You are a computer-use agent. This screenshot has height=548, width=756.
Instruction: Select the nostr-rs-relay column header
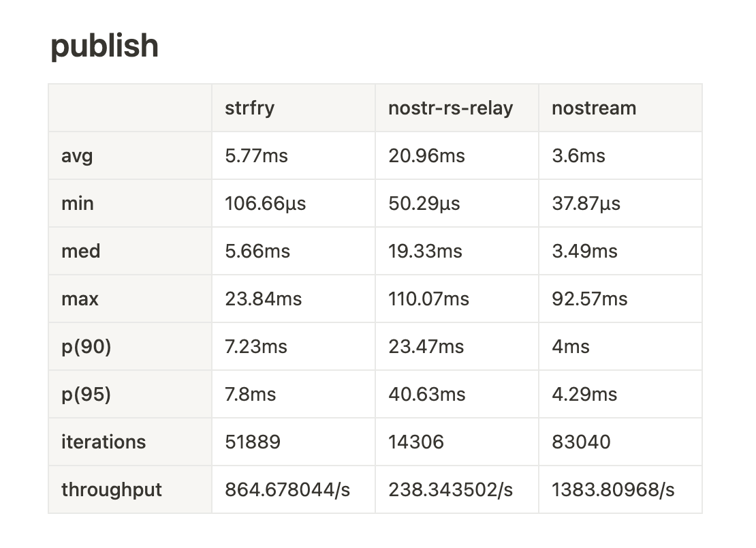450,108
